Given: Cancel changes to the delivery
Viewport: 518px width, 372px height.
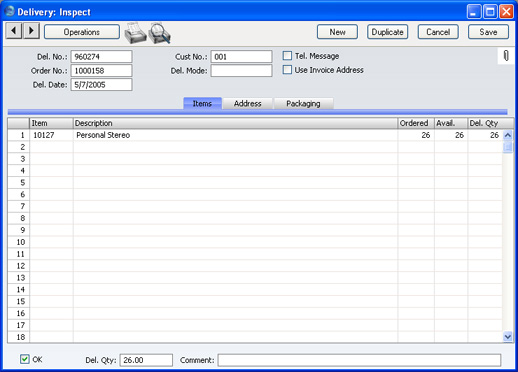Looking at the screenshot, I should (x=438, y=32).
